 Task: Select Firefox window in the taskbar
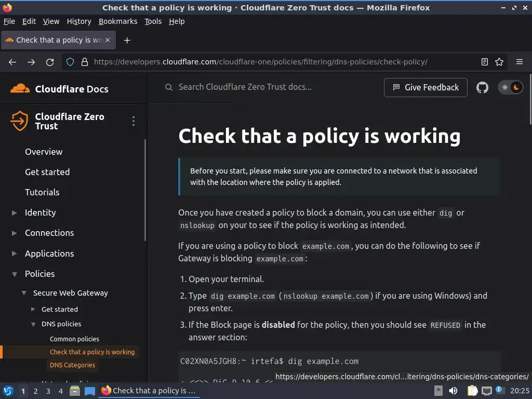(x=149, y=391)
